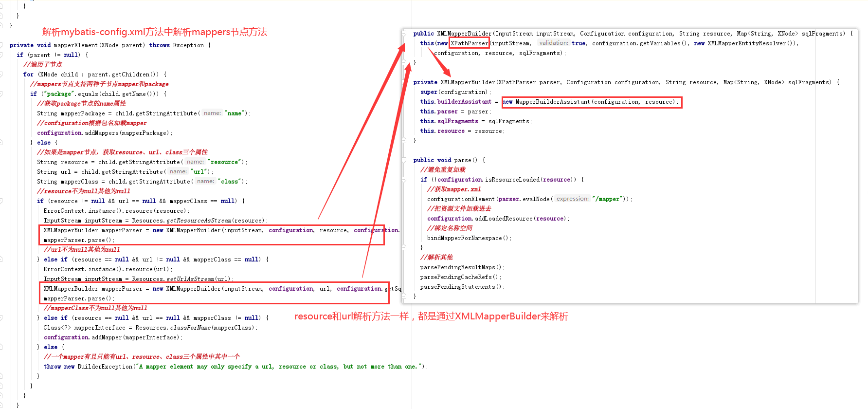
Task: Fold the else block following configuration.addMappers
Action: (x=1, y=143)
